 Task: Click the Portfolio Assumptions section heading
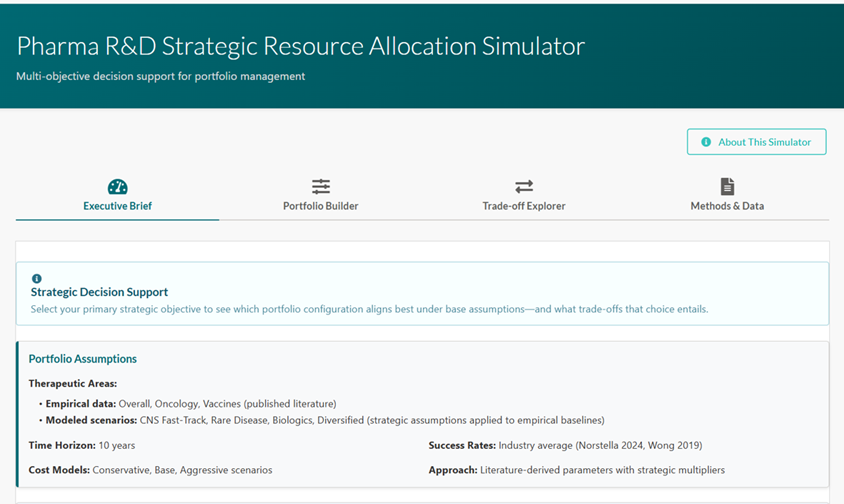click(x=82, y=359)
